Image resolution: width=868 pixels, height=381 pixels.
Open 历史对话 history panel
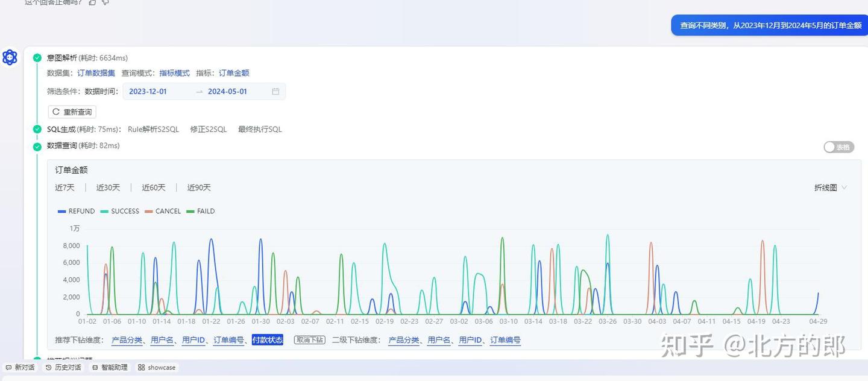pyautogui.click(x=63, y=367)
